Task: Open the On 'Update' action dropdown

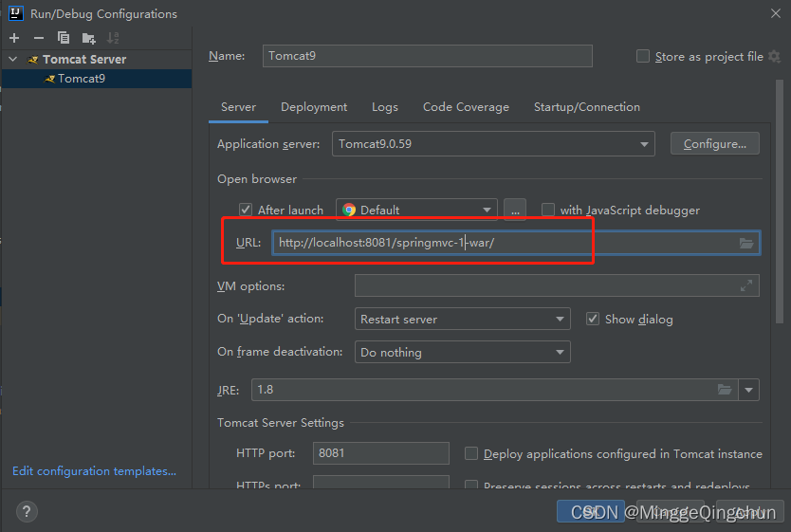Action: pos(463,319)
